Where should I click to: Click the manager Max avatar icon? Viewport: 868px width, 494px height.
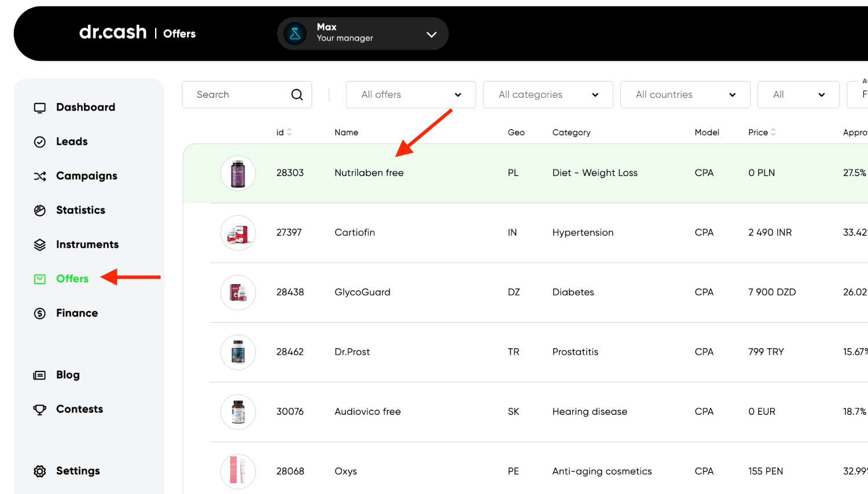[295, 34]
